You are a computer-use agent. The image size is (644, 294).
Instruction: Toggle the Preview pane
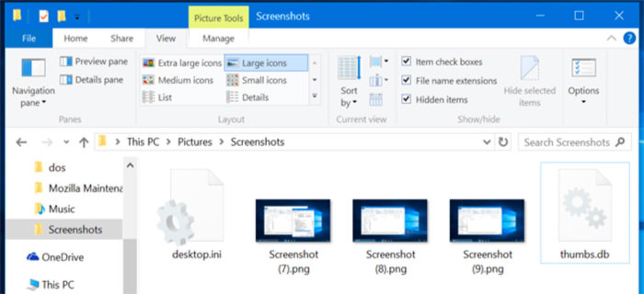(x=94, y=62)
